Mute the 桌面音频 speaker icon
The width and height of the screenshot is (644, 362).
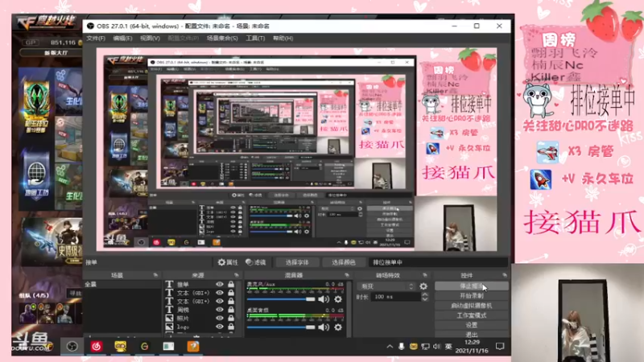point(324,327)
